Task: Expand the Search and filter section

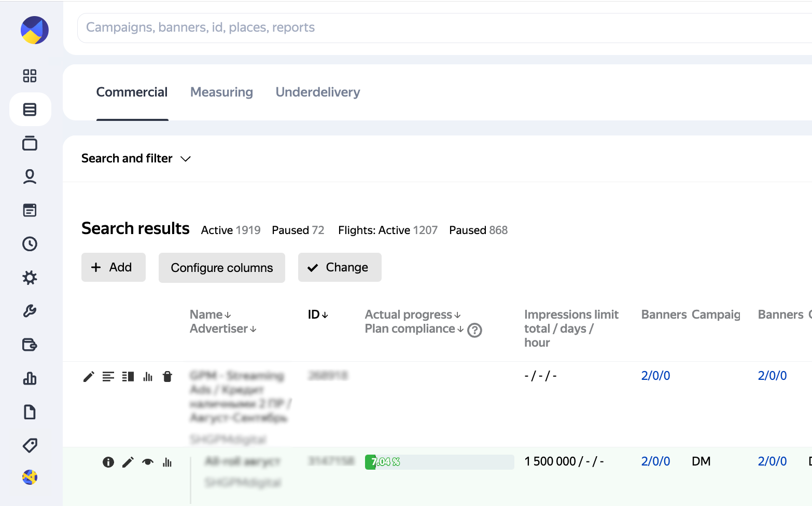Action: click(136, 158)
